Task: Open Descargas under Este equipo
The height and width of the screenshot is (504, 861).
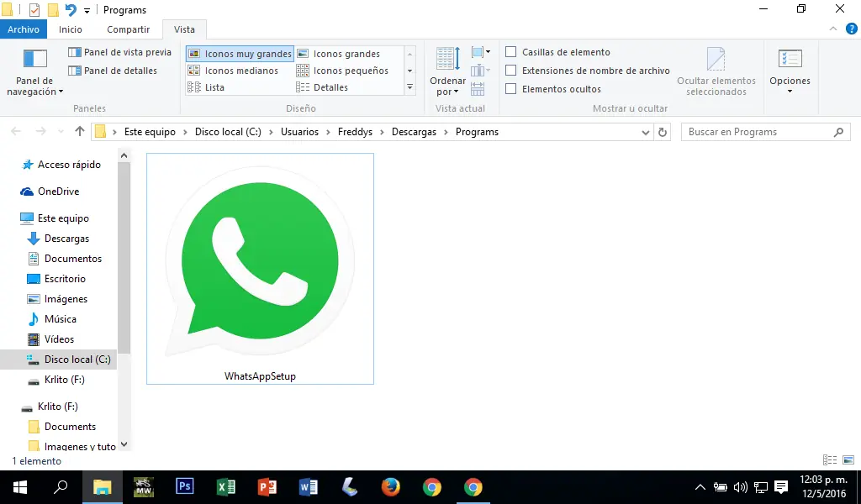Action: tap(58, 239)
